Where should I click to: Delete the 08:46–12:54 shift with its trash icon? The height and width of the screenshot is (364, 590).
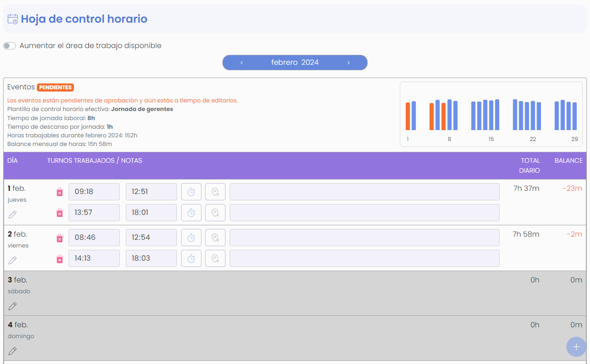(59, 237)
